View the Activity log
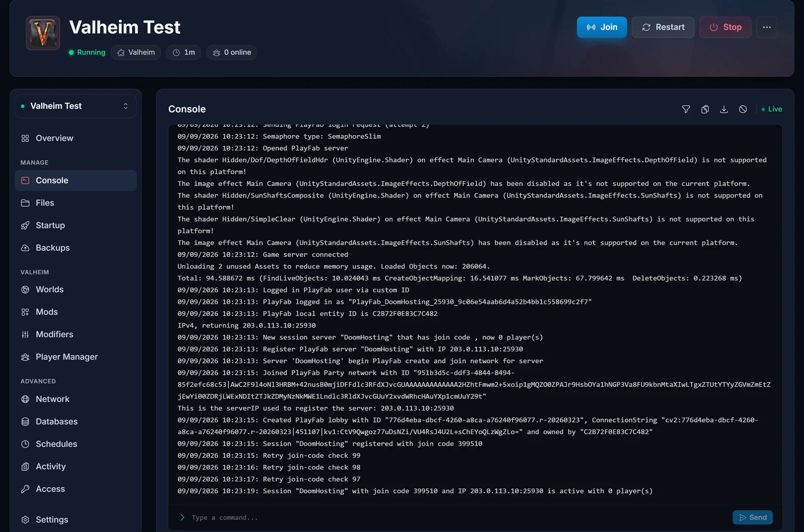Viewport: 804px width, 532px height. [x=75, y=467]
